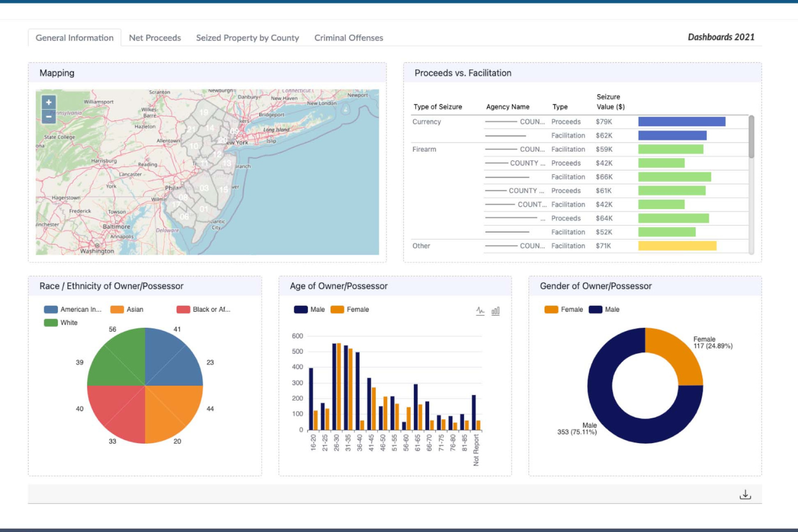798x532 pixels.
Task: Toggle the Male series in age chart legend
Action: click(309, 310)
